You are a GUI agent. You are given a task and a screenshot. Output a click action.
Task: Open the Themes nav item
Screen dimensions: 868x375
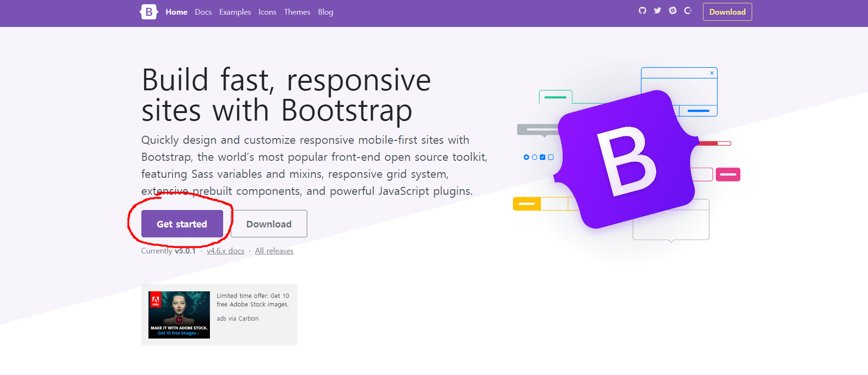(x=297, y=12)
